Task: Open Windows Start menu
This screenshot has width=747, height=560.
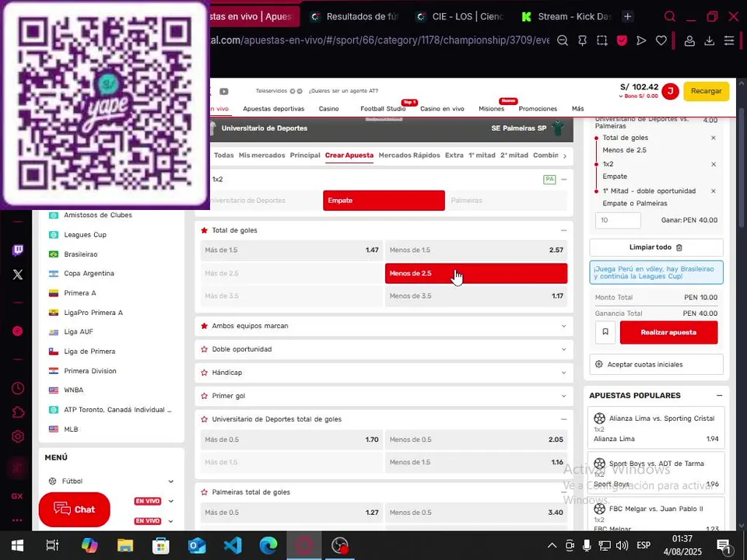Action: coord(18,545)
